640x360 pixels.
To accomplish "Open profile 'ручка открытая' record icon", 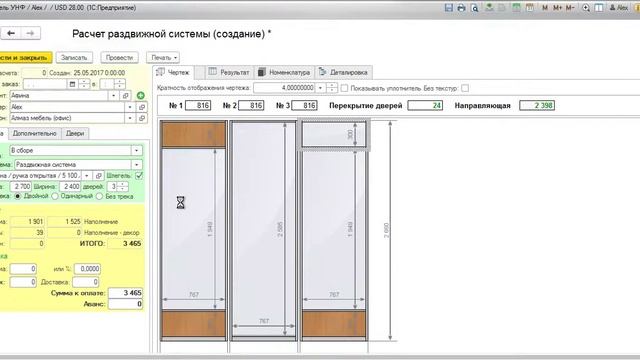I will [x=98, y=176].
